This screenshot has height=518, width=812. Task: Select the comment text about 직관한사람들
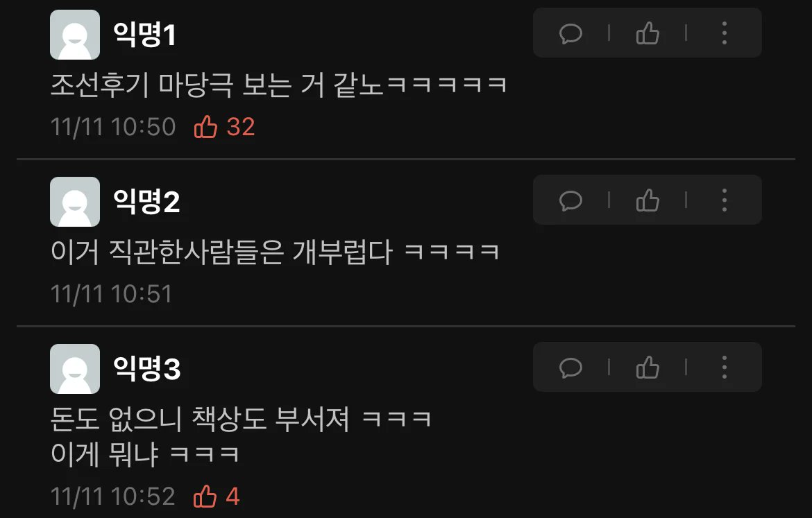pyautogui.click(x=275, y=252)
